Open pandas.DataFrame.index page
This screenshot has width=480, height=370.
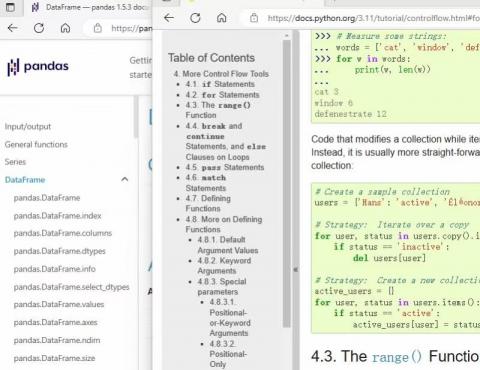coord(57,216)
